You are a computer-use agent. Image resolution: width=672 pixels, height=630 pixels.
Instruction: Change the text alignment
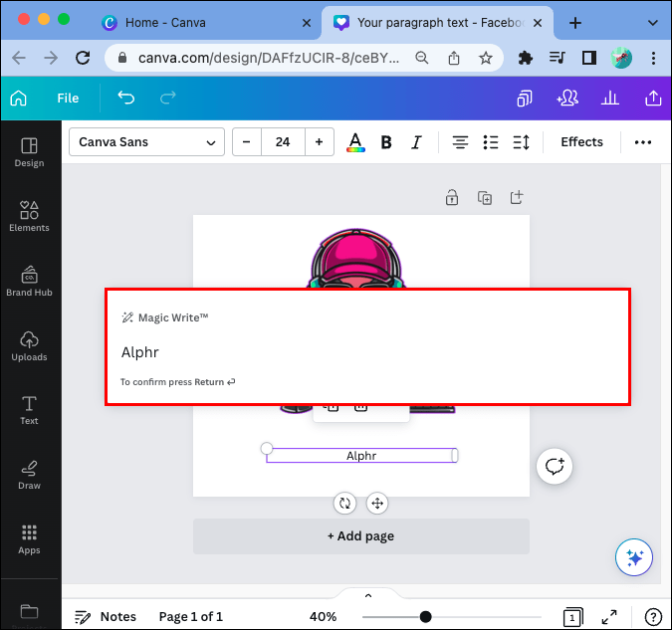(460, 142)
